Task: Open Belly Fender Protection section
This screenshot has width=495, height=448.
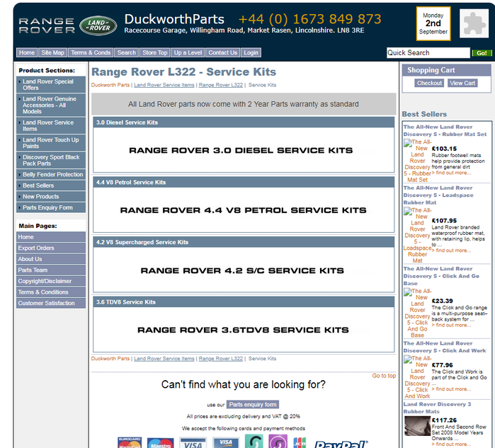Action: [51, 175]
